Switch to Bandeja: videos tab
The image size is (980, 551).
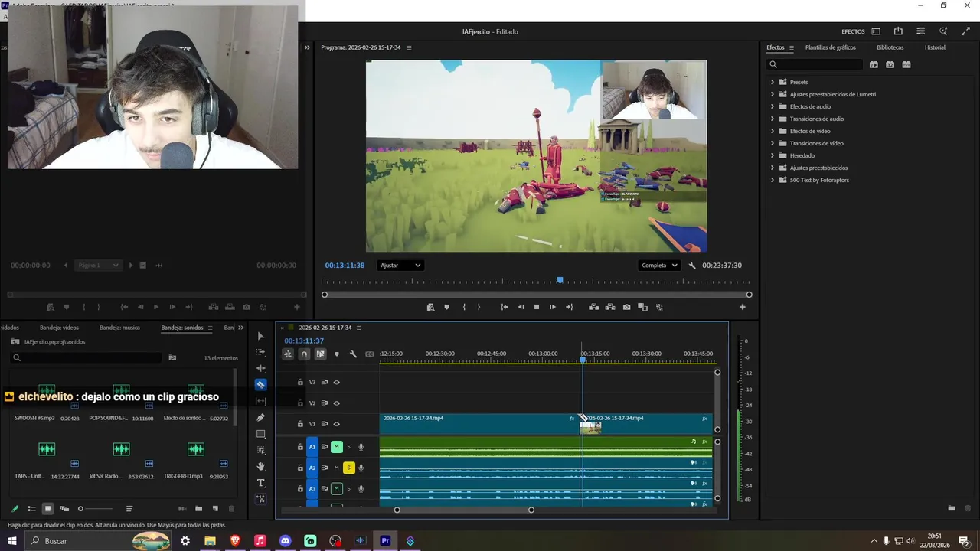(x=59, y=328)
